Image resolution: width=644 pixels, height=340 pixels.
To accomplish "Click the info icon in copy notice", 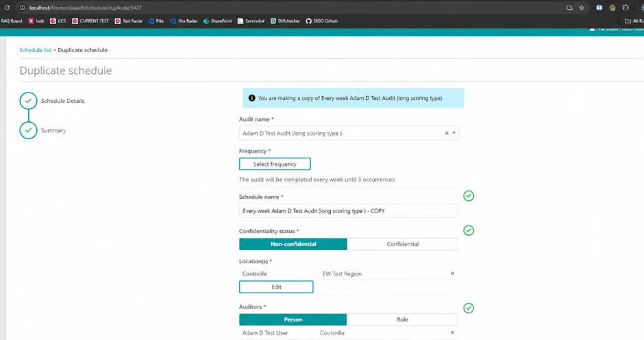I will pyautogui.click(x=251, y=98).
